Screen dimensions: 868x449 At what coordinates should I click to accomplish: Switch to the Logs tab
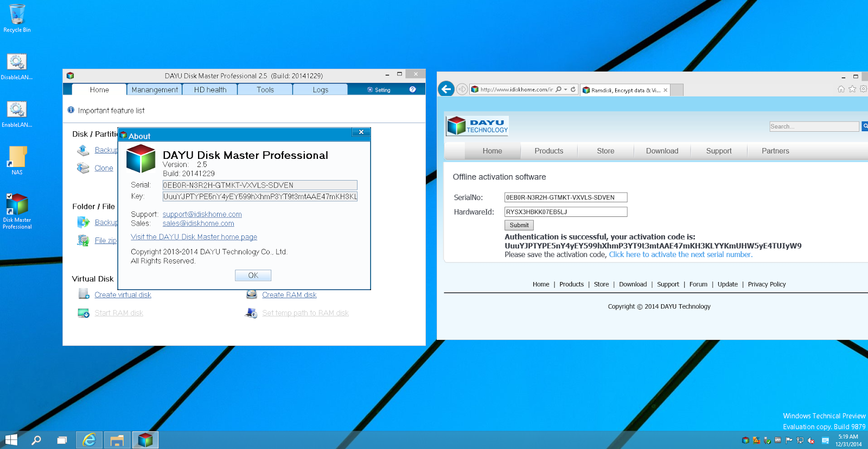321,89
